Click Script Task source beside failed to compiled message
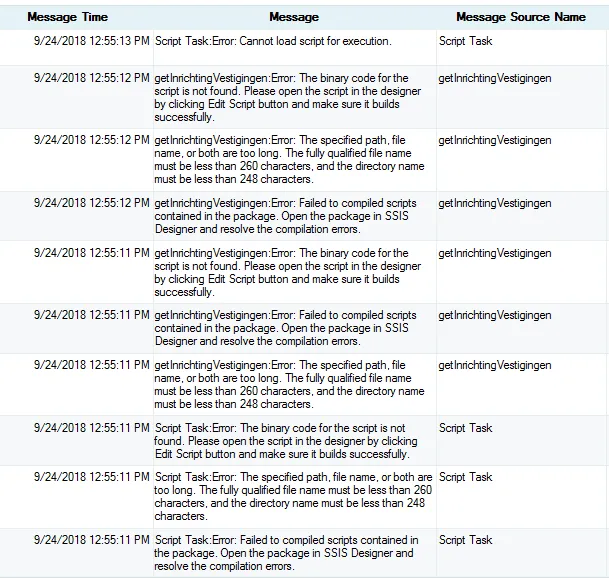Screen dimensions: 609x578 [x=465, y=540]
